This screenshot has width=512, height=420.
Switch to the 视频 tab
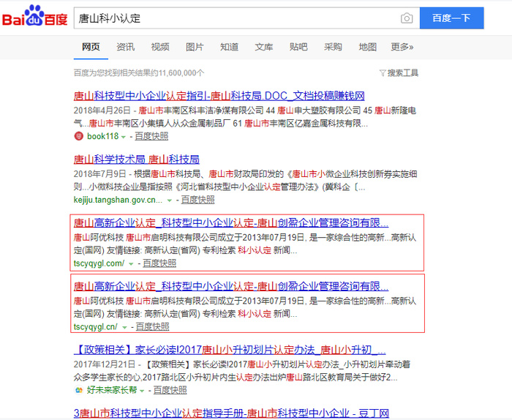(x=160, y=47)
